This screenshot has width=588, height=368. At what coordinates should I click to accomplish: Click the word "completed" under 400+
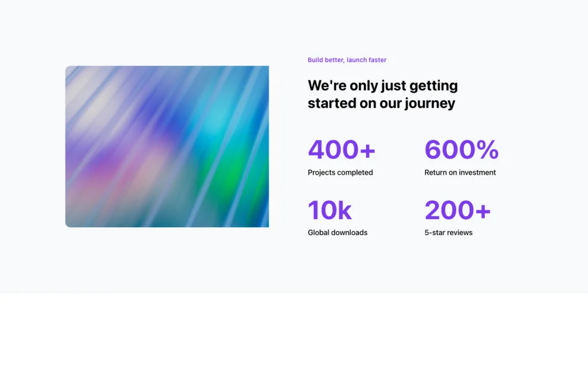(355, 172)
